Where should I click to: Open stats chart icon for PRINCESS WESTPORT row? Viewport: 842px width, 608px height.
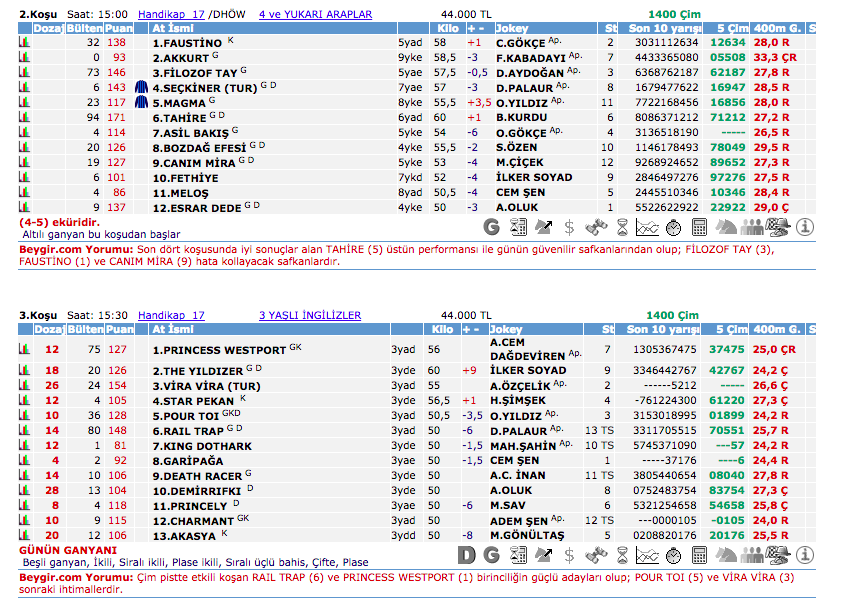point(25,350)
